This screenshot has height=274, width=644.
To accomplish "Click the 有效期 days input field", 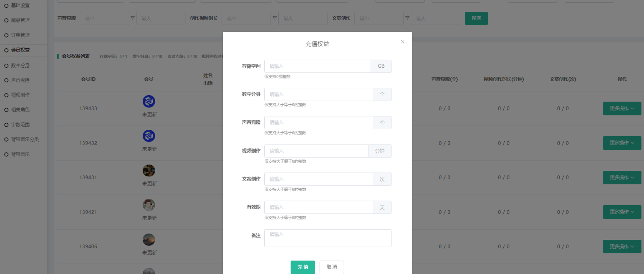I will 318,207.
